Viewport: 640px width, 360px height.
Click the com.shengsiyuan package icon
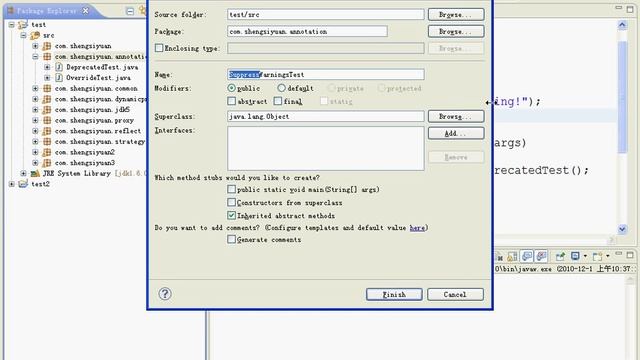(x=47, y=46)
